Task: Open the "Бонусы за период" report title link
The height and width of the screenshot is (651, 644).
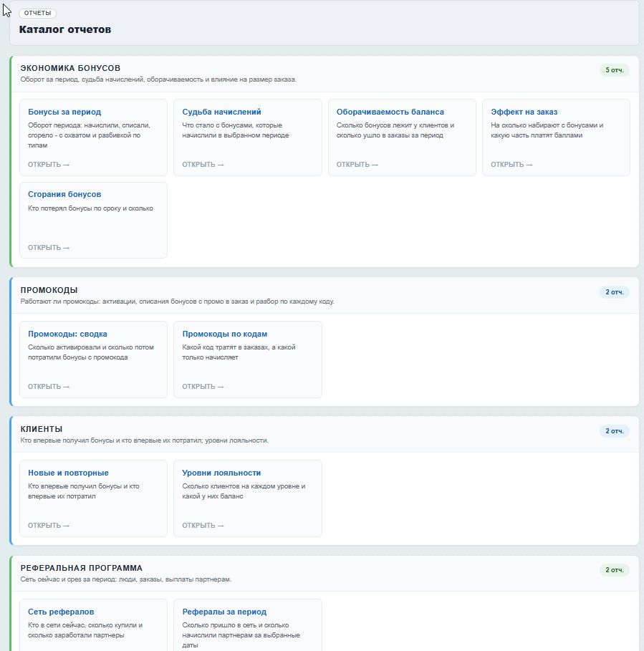Action: point(64,112)
